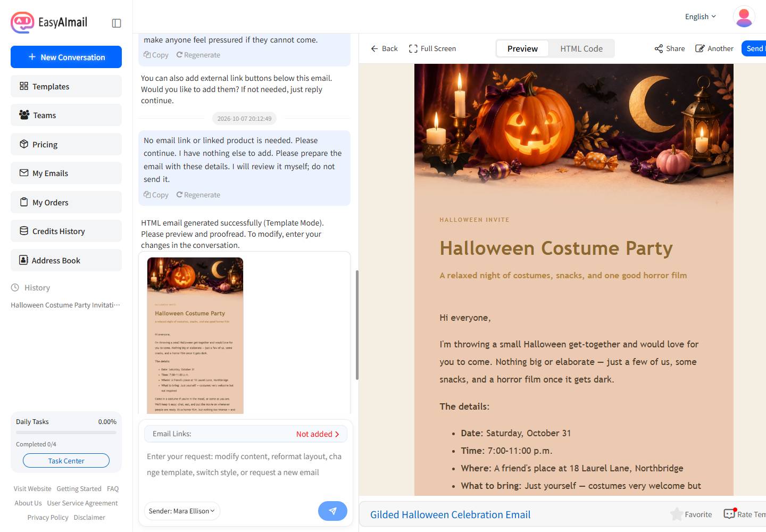The width and height of the screenshot is (766, 532).
Task: Open the generated email thumbnail preview
Action: click(x=195, y=335)
